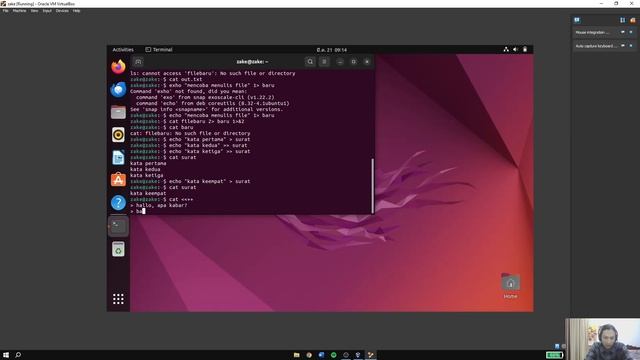Open File Explorer in the Windows taskbar
The image size is (640, 360).
pos(297,355)
